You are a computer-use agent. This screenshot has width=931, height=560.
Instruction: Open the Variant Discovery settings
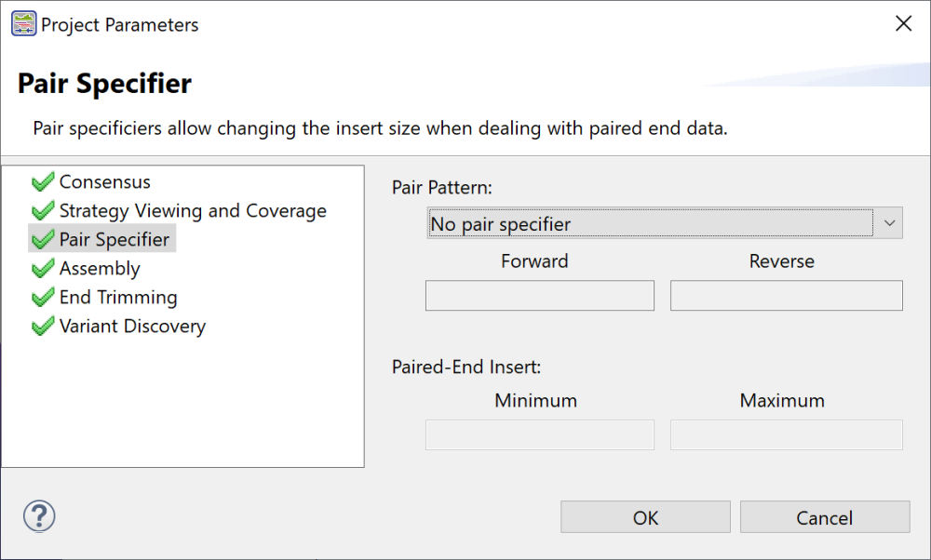131,326
